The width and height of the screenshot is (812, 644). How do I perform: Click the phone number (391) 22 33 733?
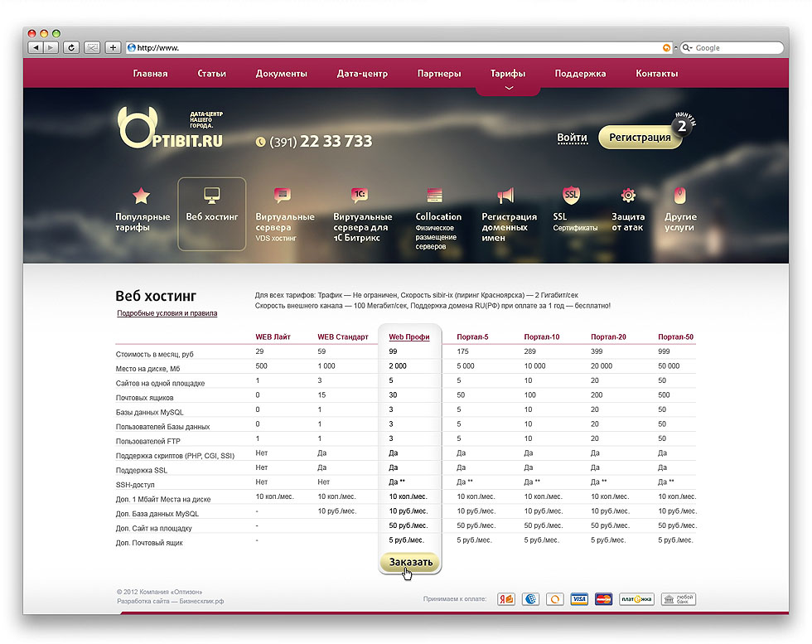tap(321, 141)
